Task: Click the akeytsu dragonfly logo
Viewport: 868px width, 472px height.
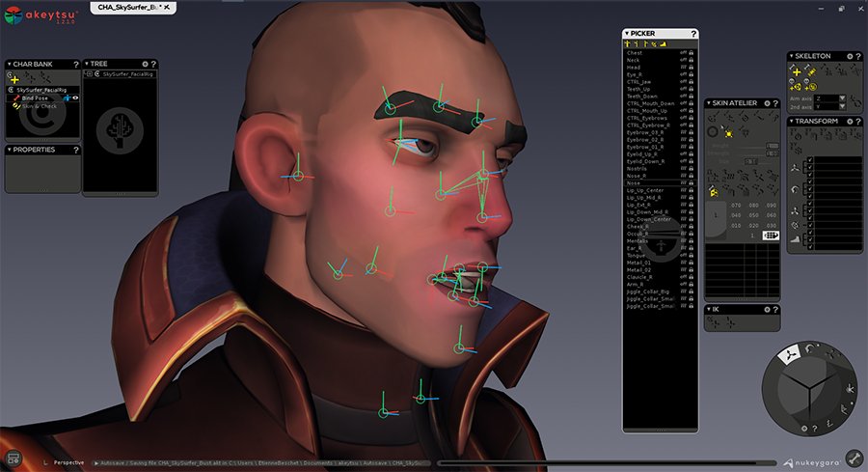Action: pyautogui.click(x=14, y=14)
